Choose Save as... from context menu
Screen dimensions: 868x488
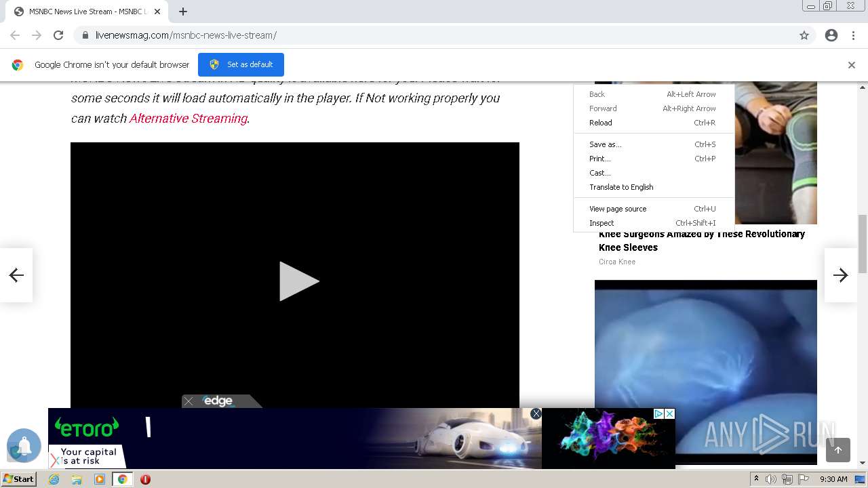coord(654,144)
